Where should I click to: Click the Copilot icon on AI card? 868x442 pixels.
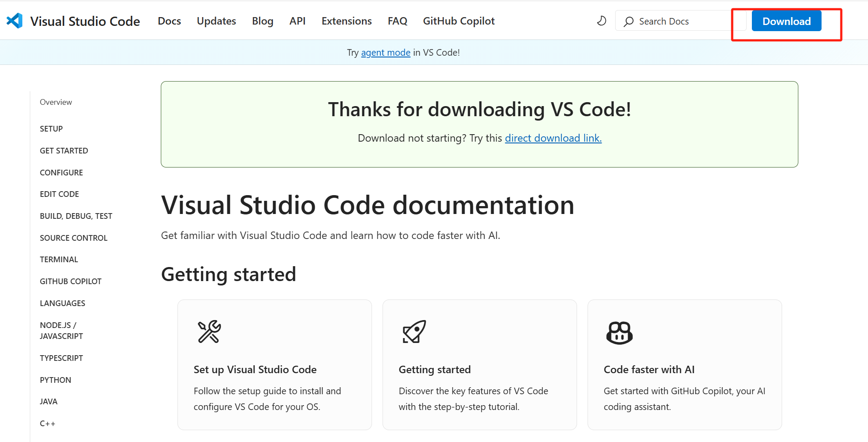619,332
